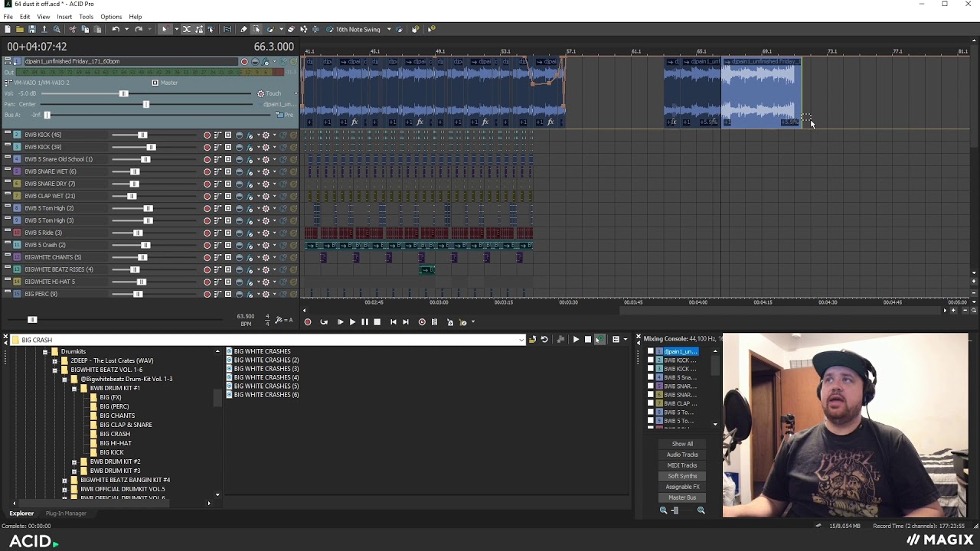Open automation settings gear for BWB SNARE WET (6)
Screen dimensions: 980x551
(x=266, y=171)
